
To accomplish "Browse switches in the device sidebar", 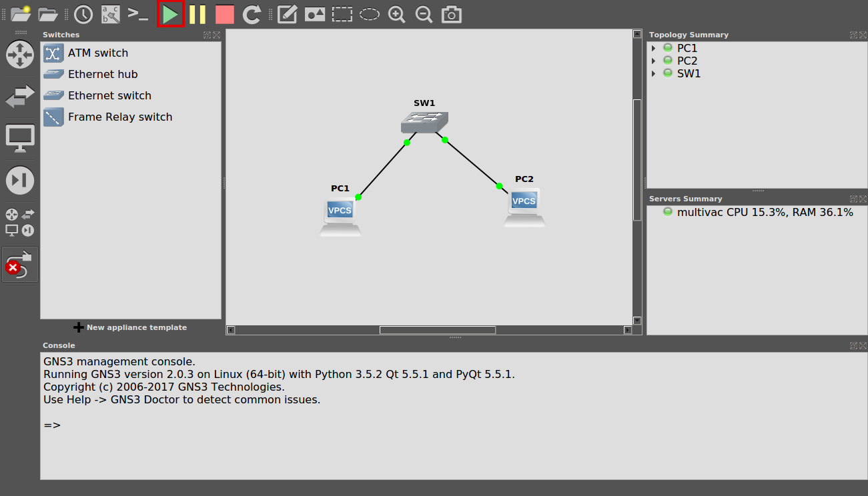I will [x=20, y=96].
